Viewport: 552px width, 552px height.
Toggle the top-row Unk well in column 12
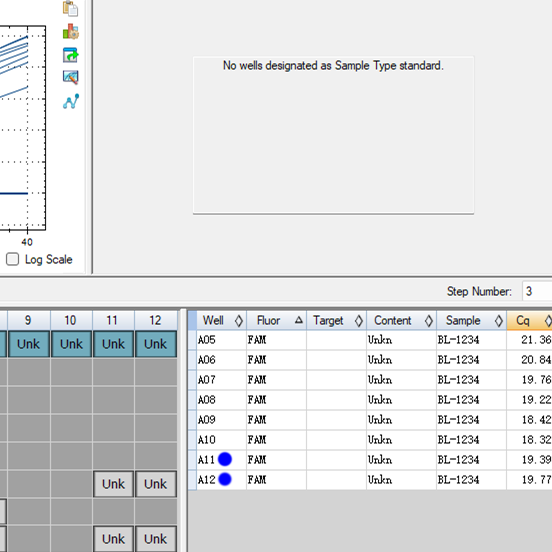click(x=156, y=344)
